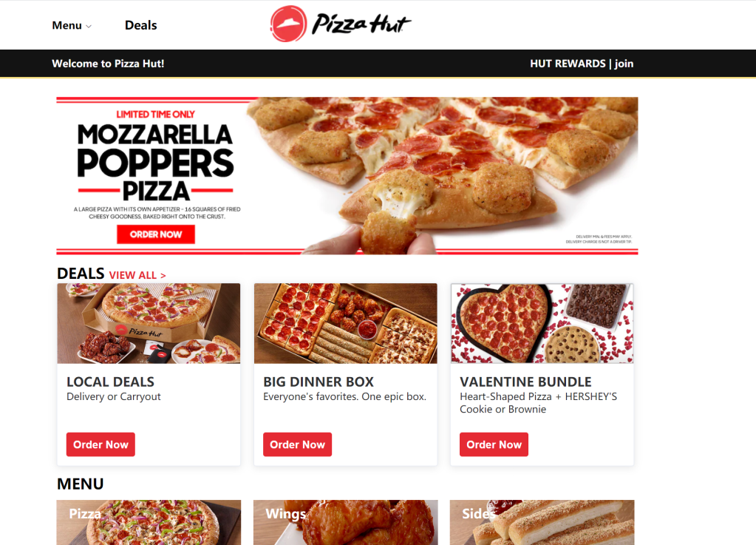Open the Local Deals pizza box image
This screenshot has width=756, height=545.
[x=149, y=323]
